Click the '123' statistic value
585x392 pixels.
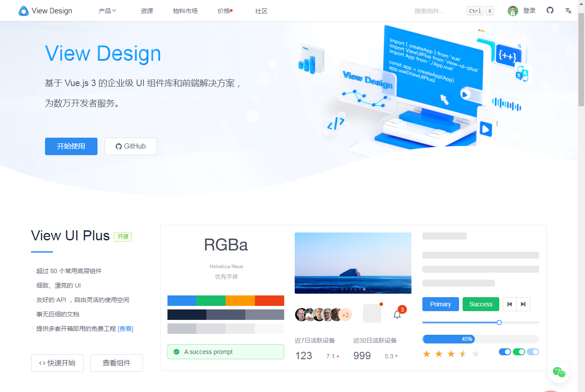point(304,356)
